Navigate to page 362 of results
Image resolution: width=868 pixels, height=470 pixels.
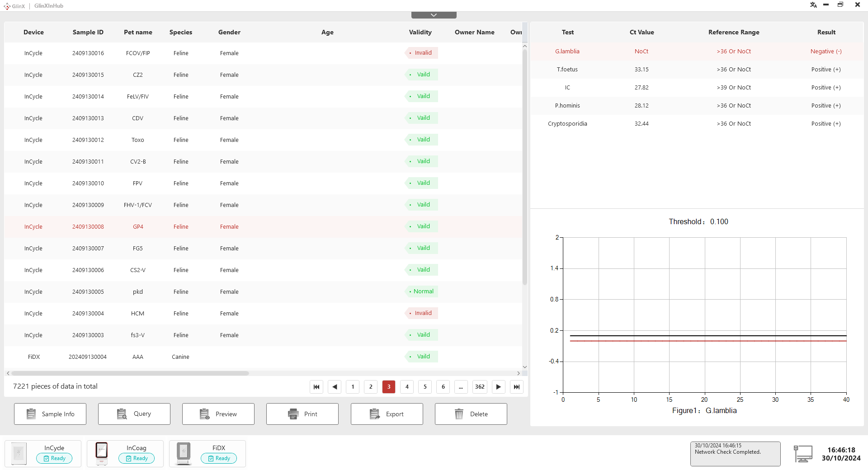pos(480,387)
